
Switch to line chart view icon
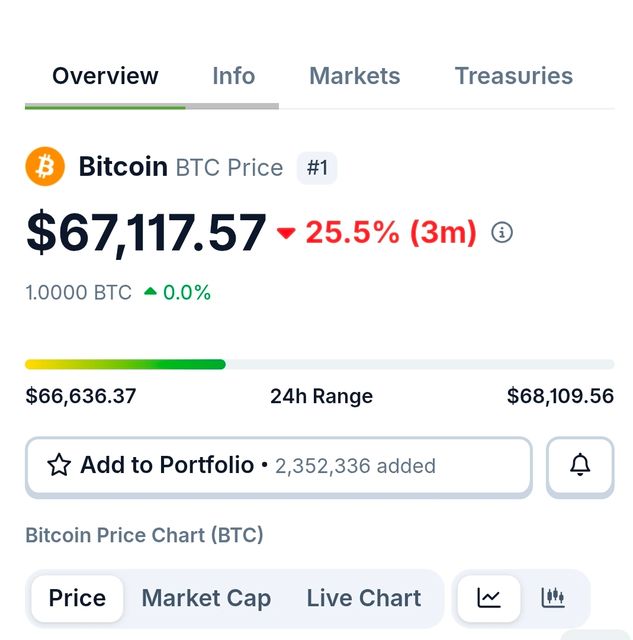coord(489,598)
